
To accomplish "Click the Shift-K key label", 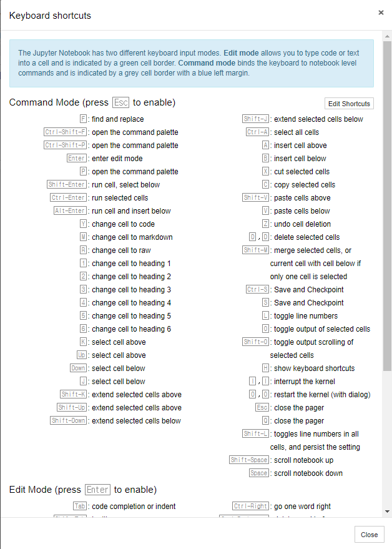I will pyautogui.click(x=74, y=394).
